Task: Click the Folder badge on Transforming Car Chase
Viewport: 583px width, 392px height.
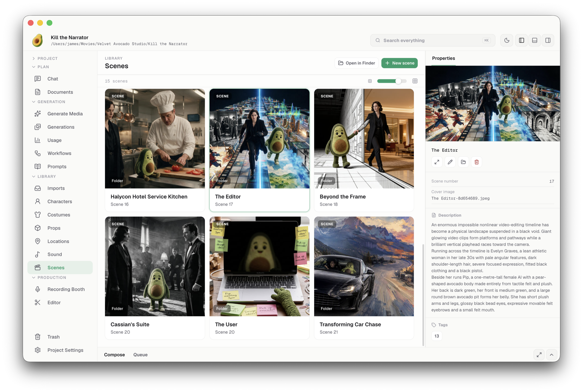Action: pos(326,308)
